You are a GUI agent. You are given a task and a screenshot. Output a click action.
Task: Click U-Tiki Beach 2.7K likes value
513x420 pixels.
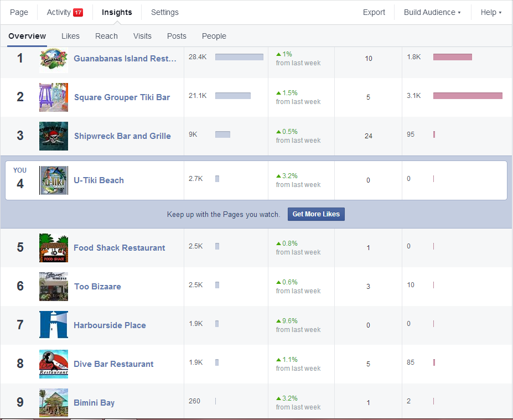point(196,179)
